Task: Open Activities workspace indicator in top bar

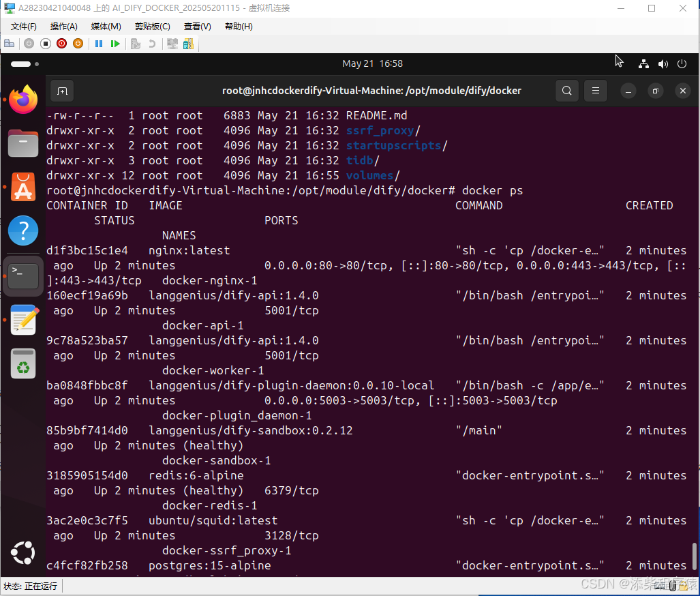Action: (25, 64)
